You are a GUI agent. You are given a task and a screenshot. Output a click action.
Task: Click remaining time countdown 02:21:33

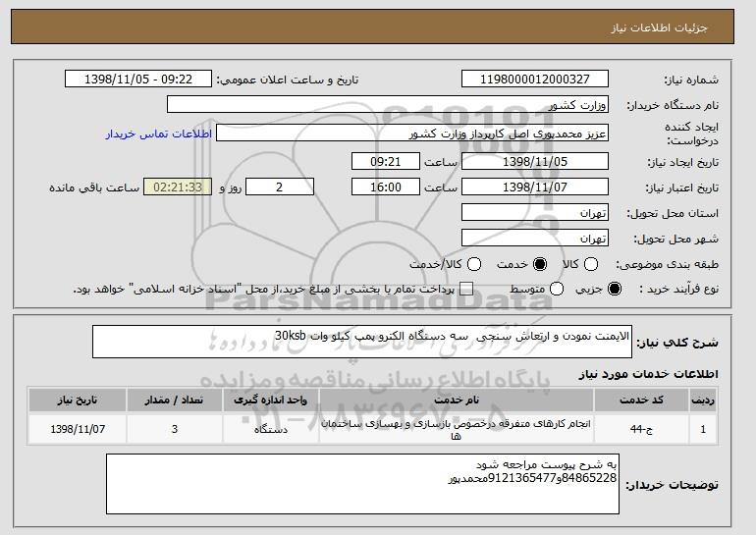(x=178, y=187)
